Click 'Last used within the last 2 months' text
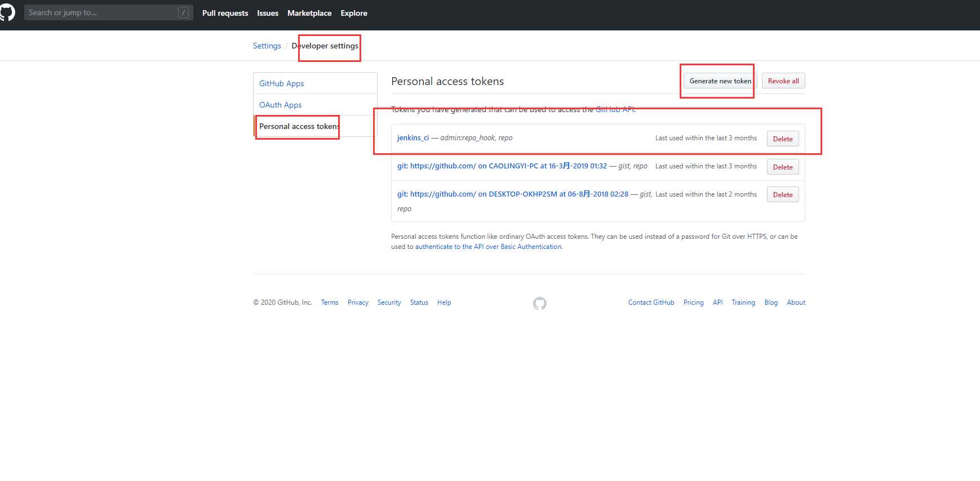The height and width of the screenshot is (481, 980). tap(706, 194)
